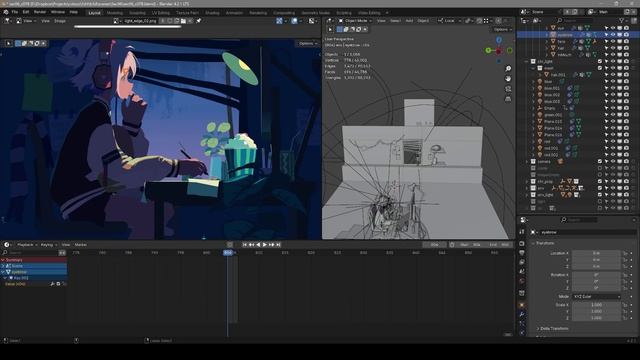Switch perspective/orthographic view gizmo icon
The width and height of the screenshot is (640, 360).
point(508,99)
